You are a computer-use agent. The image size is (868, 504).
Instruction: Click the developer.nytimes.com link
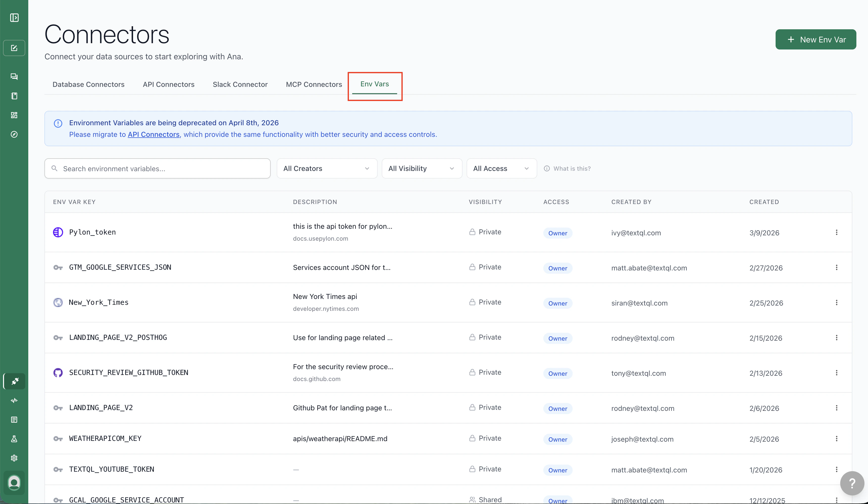326,309
